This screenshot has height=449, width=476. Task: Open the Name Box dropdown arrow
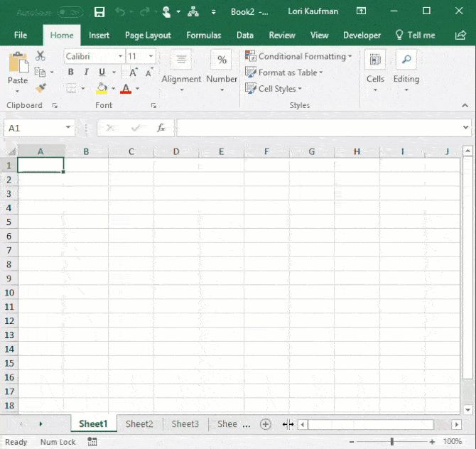pos(69,128)
